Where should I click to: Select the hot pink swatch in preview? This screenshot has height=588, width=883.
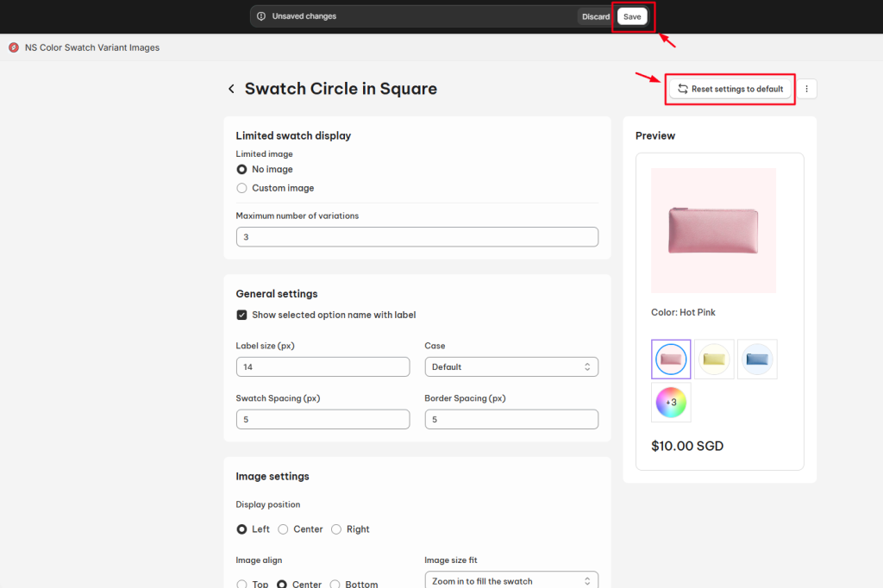pos(671,360)
